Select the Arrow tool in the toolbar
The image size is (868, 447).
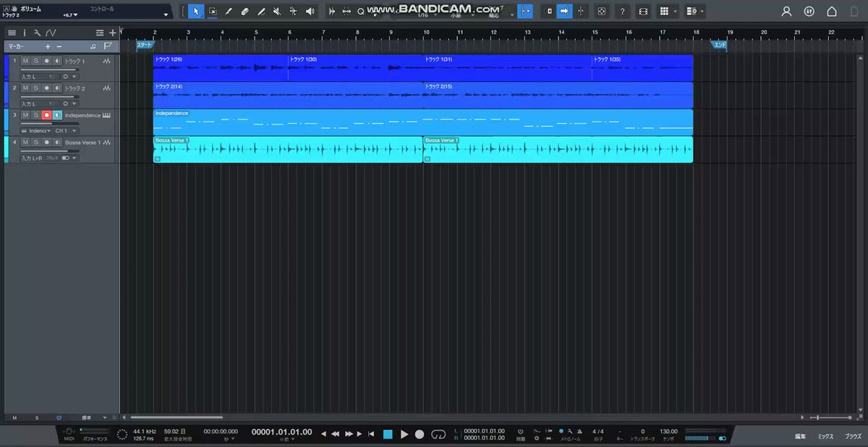click(195, 12)
